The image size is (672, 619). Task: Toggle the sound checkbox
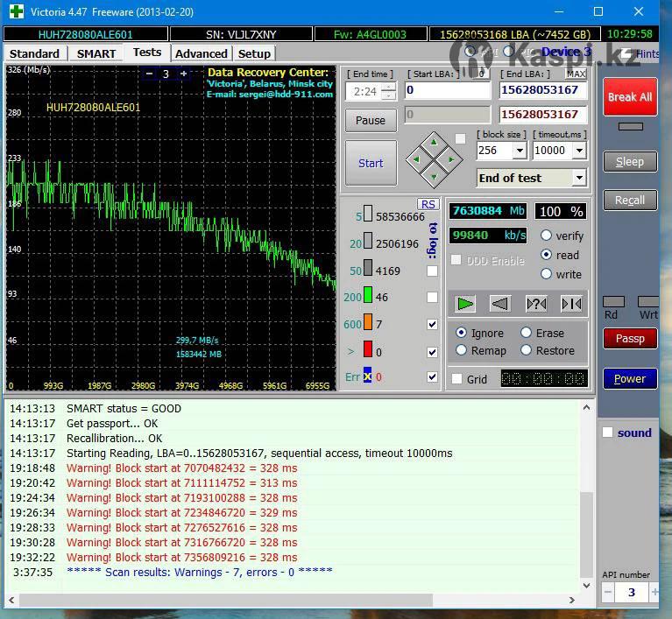coord(608,433)
